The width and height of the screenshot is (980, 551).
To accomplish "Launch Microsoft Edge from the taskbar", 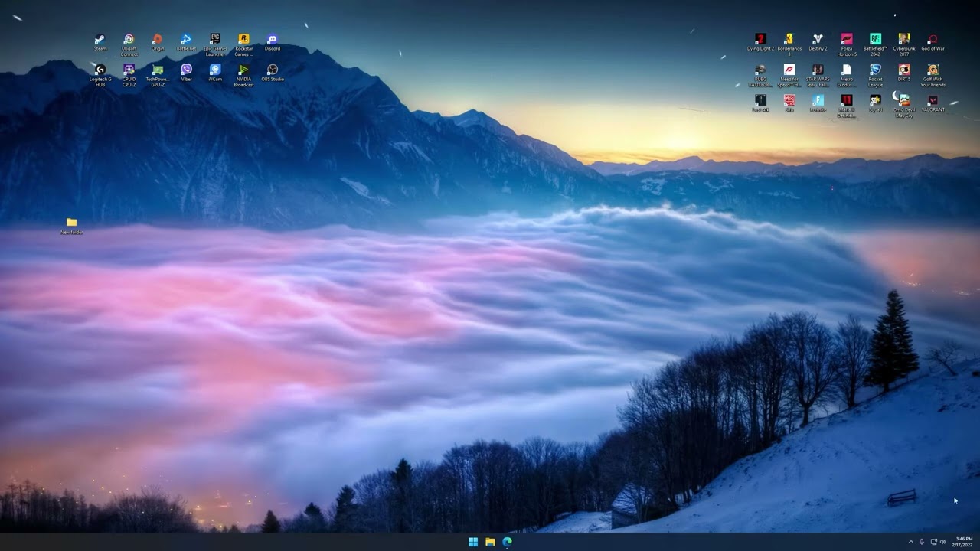I will [x=507, y=542].
